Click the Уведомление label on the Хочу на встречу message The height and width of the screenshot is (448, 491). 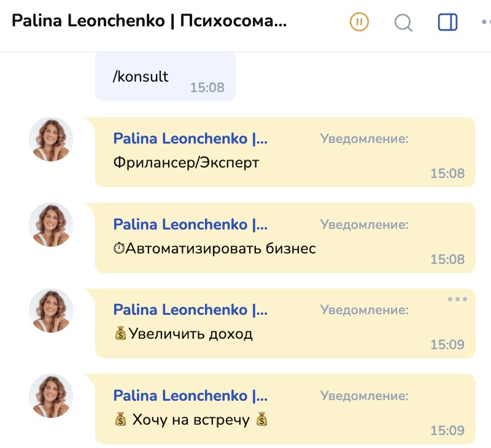point(364,396)
